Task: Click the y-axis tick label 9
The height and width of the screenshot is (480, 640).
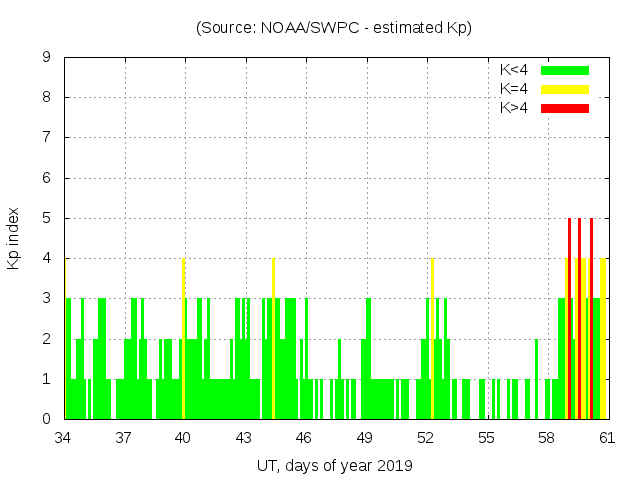Action: (46, 57)
